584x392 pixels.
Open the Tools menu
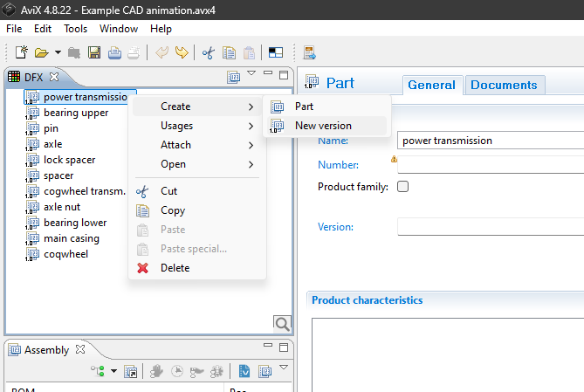pyautogui.click(x=75, y=29)
